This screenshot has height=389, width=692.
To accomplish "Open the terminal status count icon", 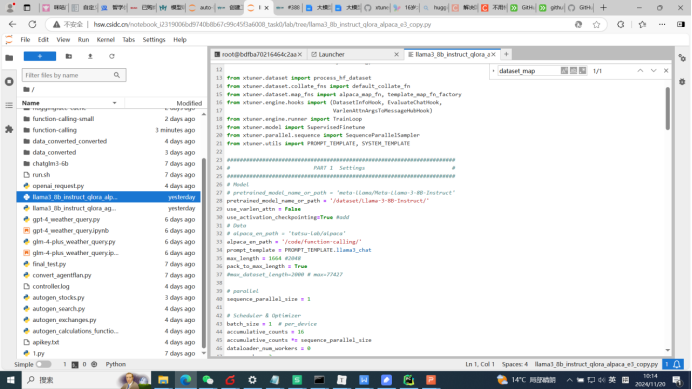I will point(75,365).
